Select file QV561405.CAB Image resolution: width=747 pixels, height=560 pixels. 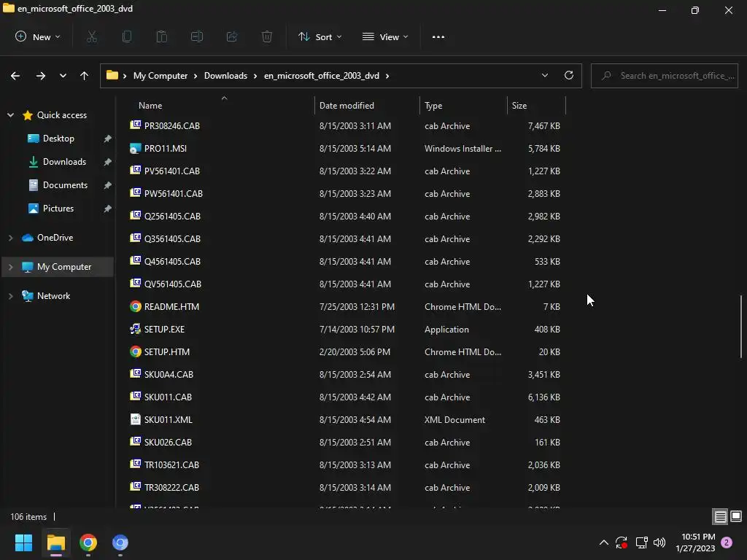172,284
